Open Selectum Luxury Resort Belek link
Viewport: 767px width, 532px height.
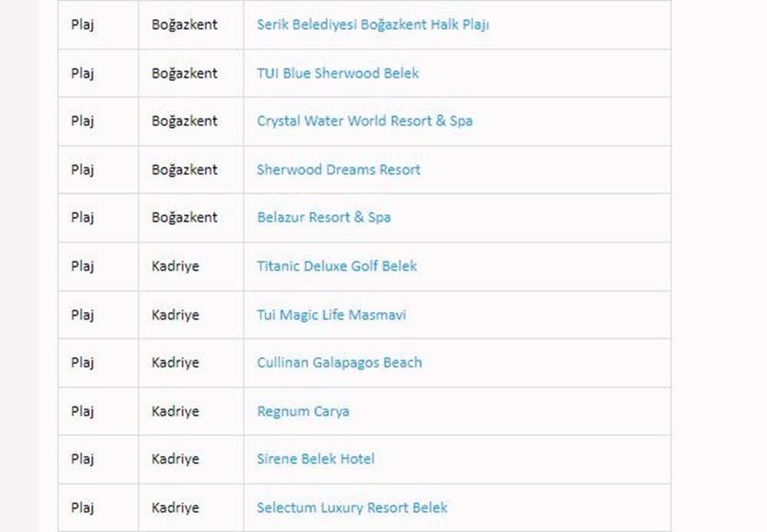click(352, 507)
